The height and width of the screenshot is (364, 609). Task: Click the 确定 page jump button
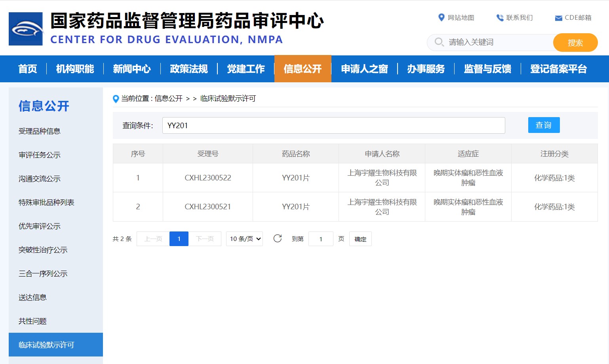coord(360,239)
